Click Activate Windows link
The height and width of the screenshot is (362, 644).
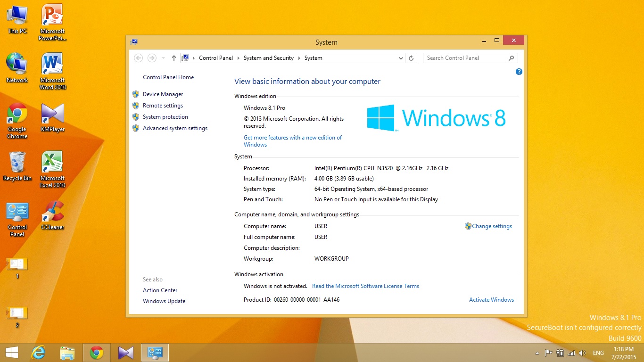[x=491, y=300]
